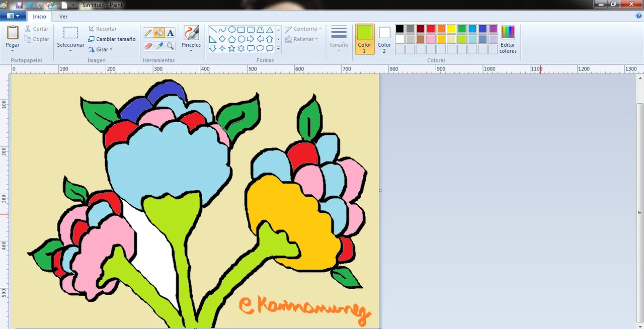Open the Pegar dropdown arrow

tap(13, 50)
